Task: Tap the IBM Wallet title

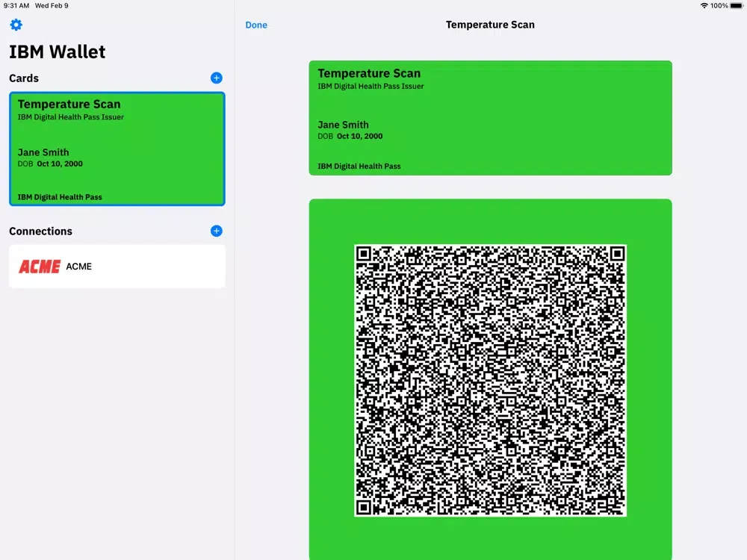Action: [58, 52]
